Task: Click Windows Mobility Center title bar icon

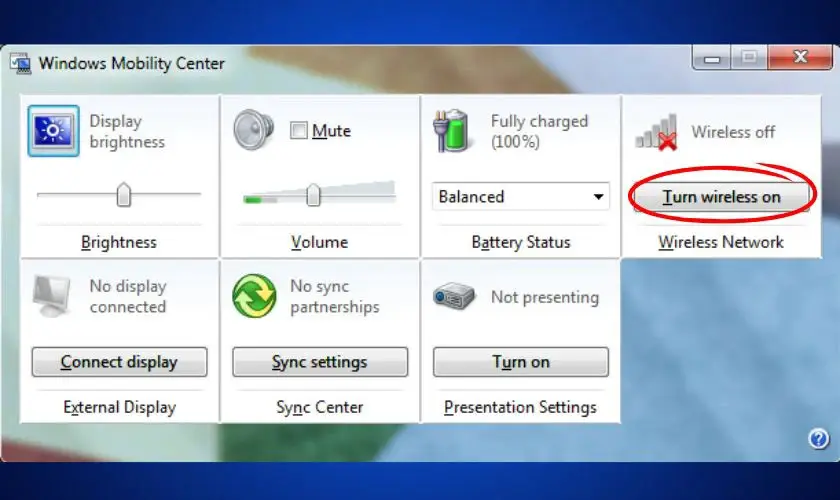Action: pos(20,63)
